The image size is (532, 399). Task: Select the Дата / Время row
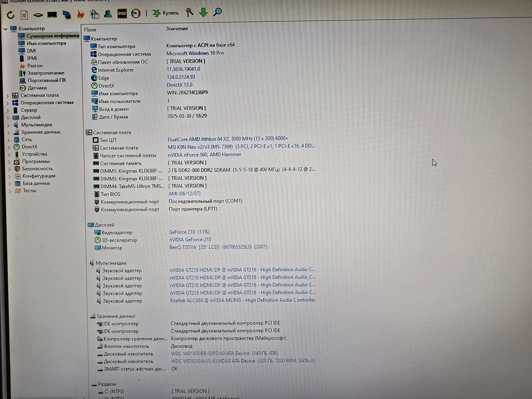[x=149, y=117]
